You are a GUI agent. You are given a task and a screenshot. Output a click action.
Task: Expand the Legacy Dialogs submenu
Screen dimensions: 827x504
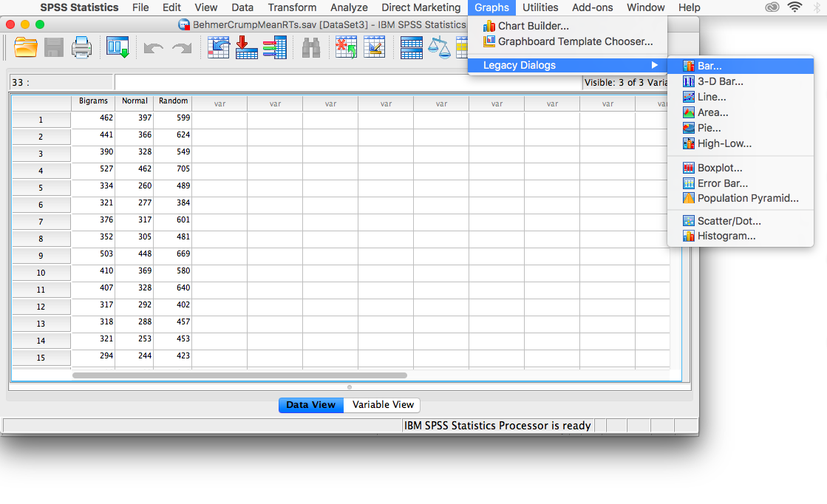tap(568, 65)
